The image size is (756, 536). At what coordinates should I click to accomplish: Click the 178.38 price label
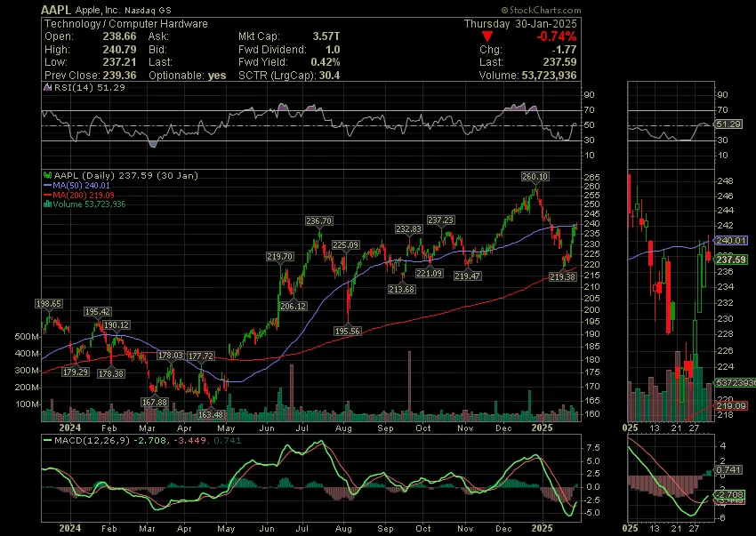click(x=111, y=373)
